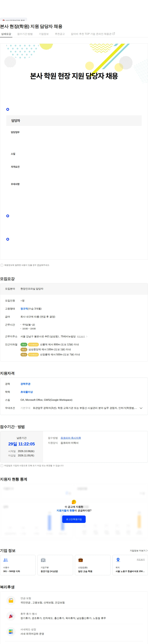Viewport: 148px width, 644px height.
Task: Click the briefcase icon on 산업(업종) card
Action: [x=81, y=560]
